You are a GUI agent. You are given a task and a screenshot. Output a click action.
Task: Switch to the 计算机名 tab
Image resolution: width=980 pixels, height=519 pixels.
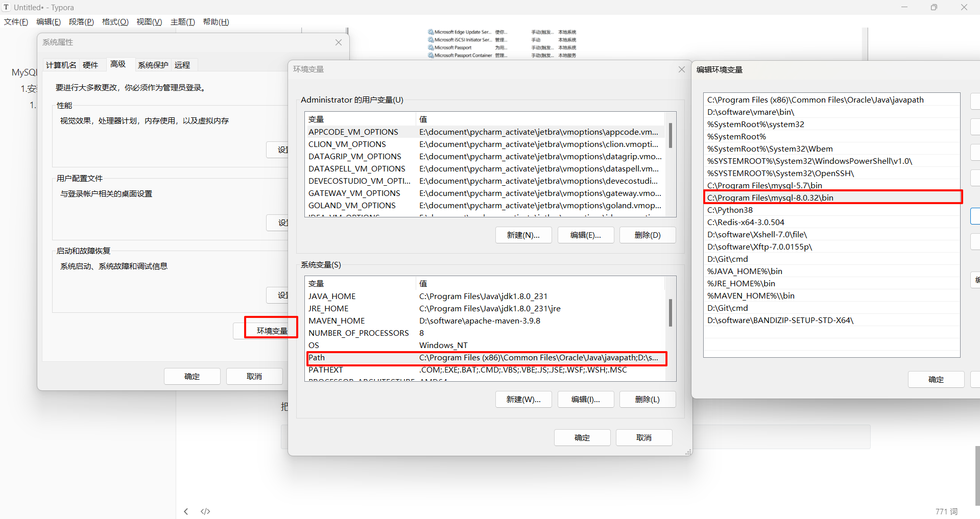pyautogui.click(x=61, y=65)
